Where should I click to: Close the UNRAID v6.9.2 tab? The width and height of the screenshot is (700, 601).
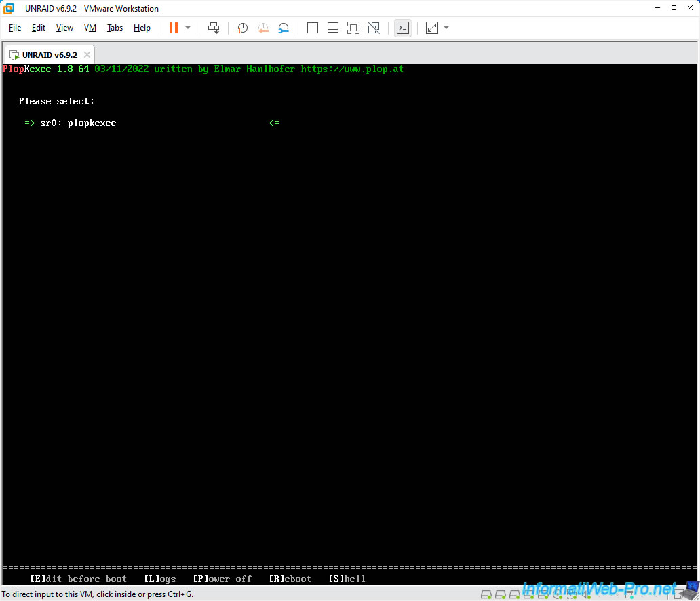(x=87, y=54)
